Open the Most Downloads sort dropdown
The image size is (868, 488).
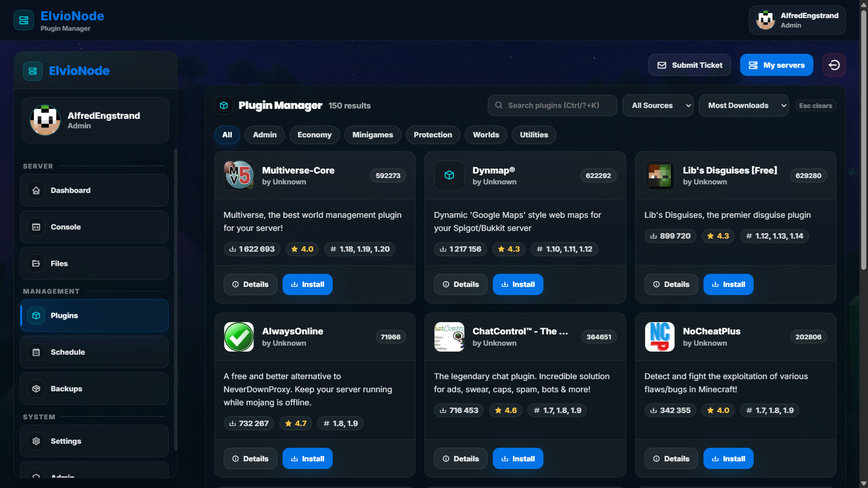coord(744,105)
